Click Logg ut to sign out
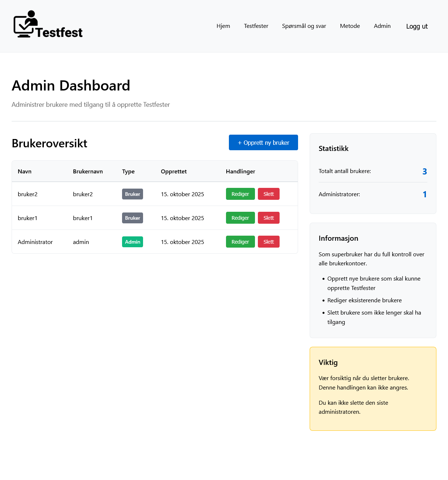 (417, 26)
